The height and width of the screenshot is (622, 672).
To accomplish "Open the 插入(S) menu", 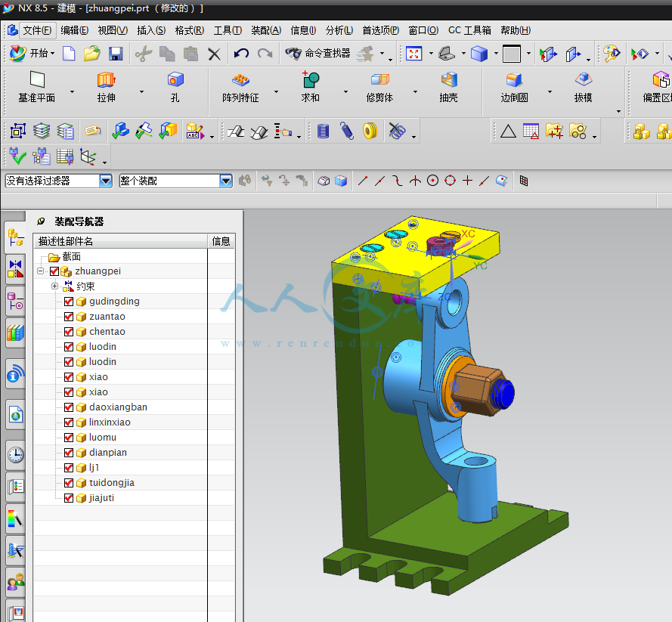I will 151,30.
